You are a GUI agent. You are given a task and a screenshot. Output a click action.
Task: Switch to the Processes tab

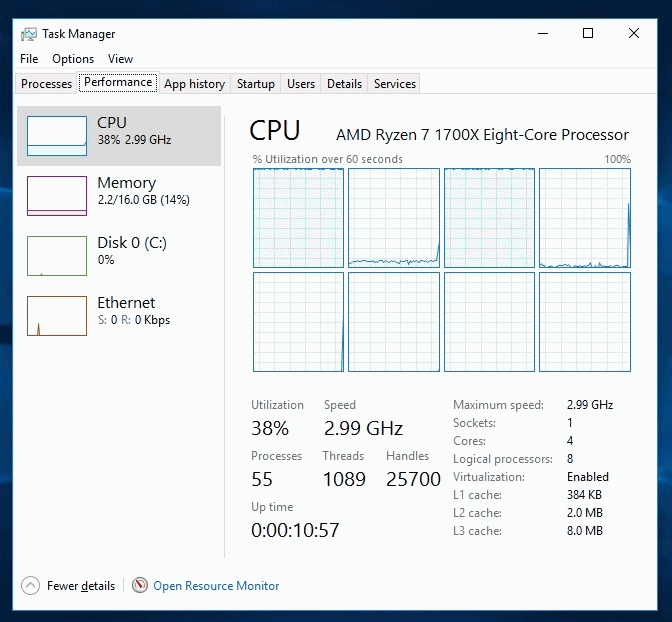(46, 84)
